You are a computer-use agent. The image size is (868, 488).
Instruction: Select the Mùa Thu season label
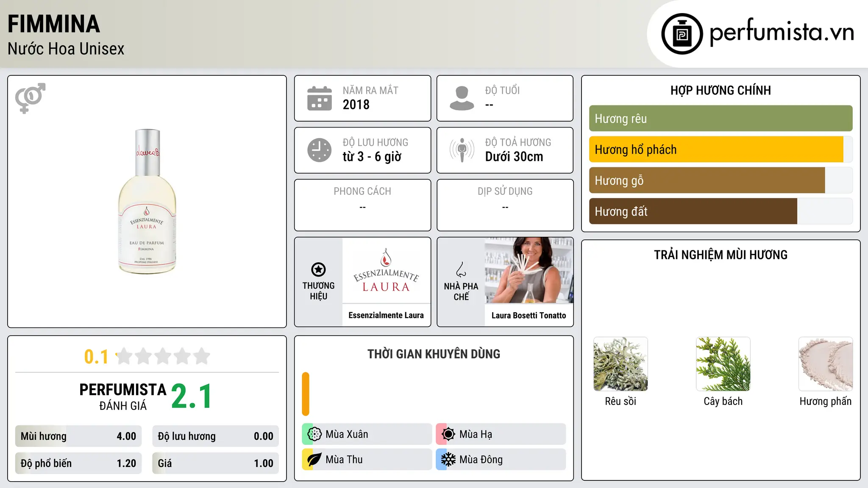point(344,460)
